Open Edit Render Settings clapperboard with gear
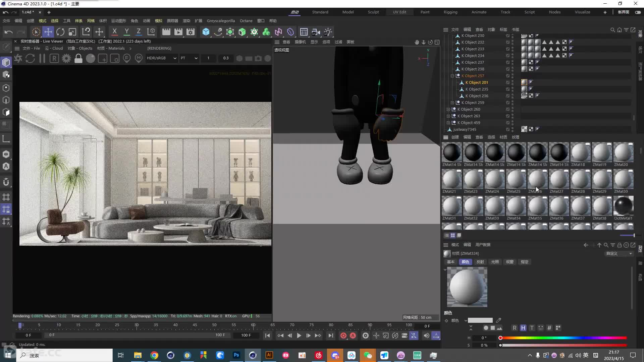 [191, 32]
